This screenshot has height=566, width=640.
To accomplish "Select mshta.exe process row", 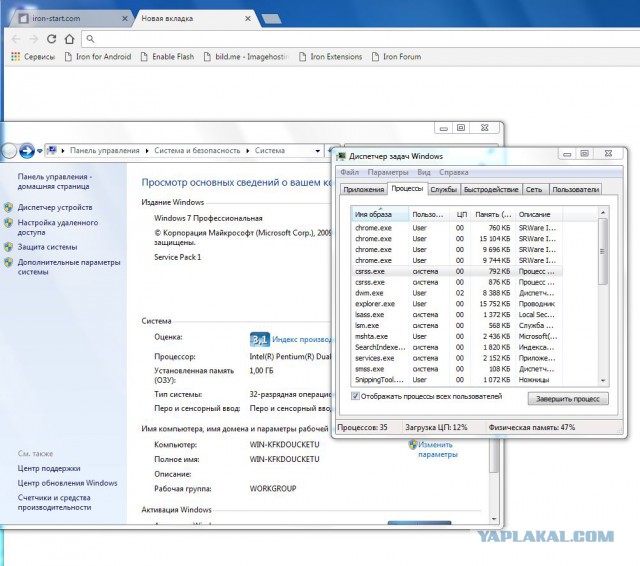I will click(x=456, y=337).
